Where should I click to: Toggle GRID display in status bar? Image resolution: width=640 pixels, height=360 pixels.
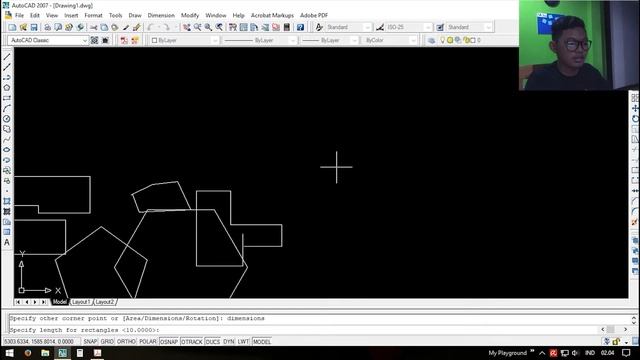(x=107, y=342)
